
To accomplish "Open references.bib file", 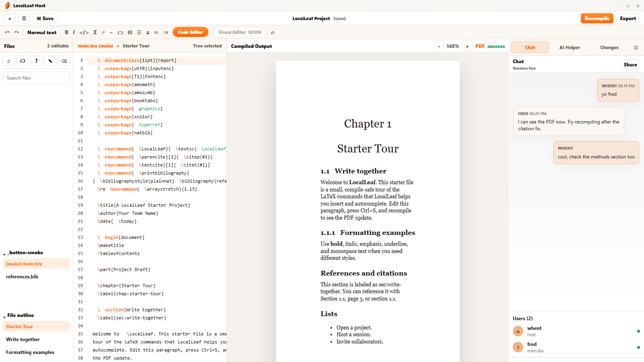I will (37, 277).
